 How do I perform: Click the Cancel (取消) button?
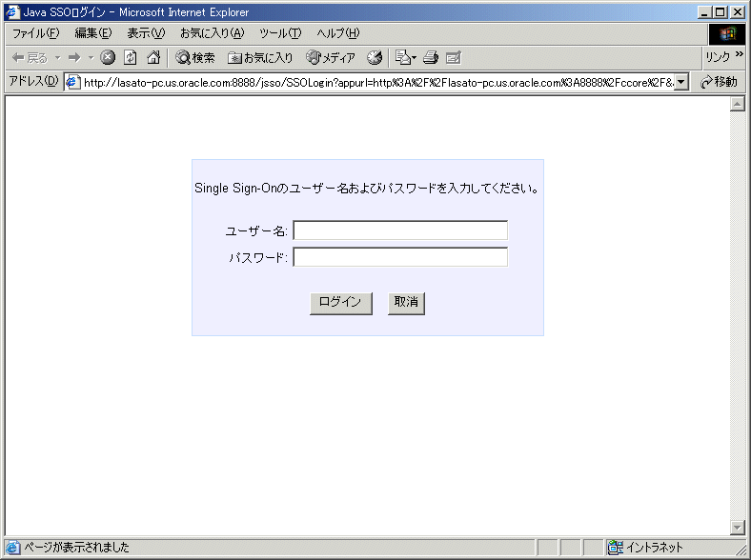click(406, 303)
